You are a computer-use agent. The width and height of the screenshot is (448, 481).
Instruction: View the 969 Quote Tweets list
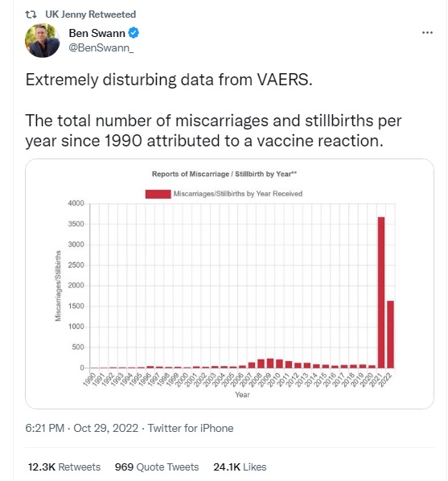coord(157,467)
